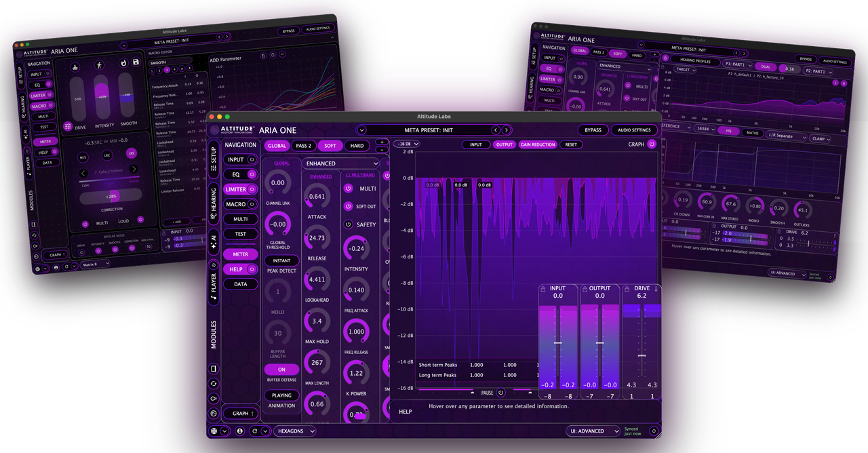This screenshot has width=868, height=453.
Task: Select TEST in front window navigation
Action: pyautogui.click(x=241, y=234)
